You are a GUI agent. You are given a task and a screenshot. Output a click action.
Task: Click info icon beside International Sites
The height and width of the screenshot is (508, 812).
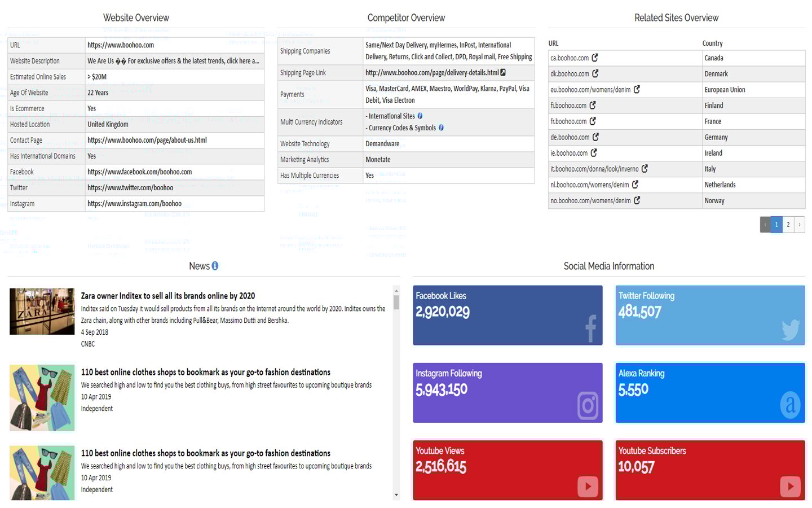point(420,116)
